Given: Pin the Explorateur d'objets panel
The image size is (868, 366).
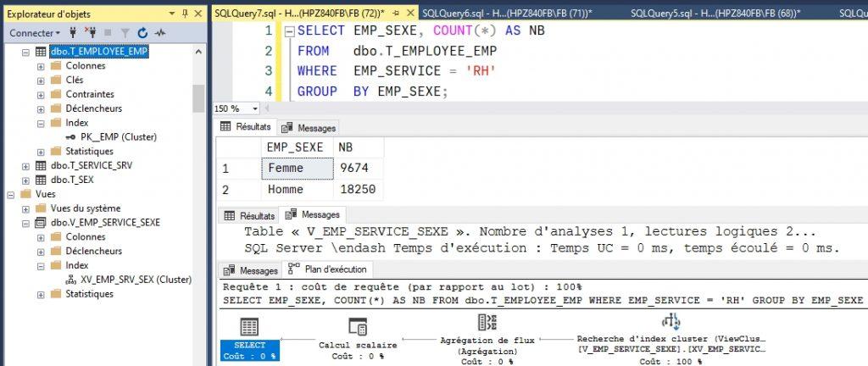Looking at the screenshot, I should [x=185, y=13].
